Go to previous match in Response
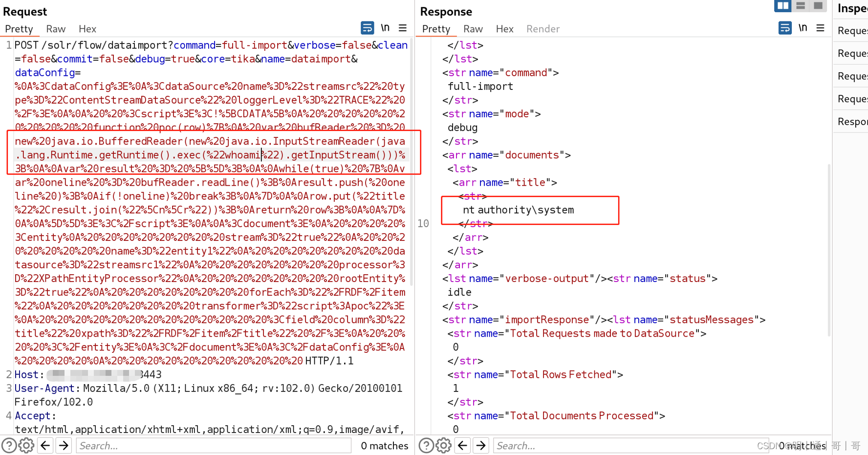Viewport: 868px width, 455px height. [x=463, y=446]
